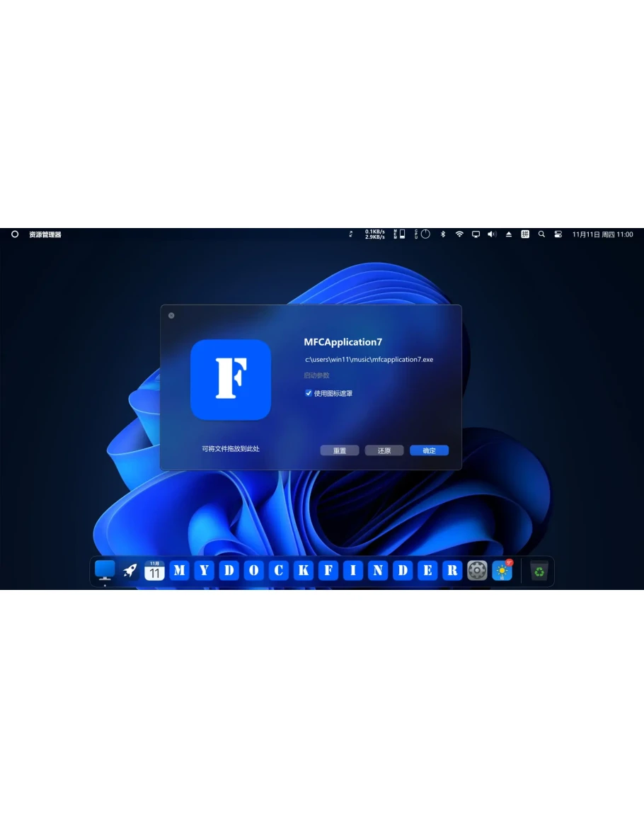The width and height of the screenshot is (644, 818).
Task: Open the Launchpad rocket icon in dock
Action: click(130, 570)
